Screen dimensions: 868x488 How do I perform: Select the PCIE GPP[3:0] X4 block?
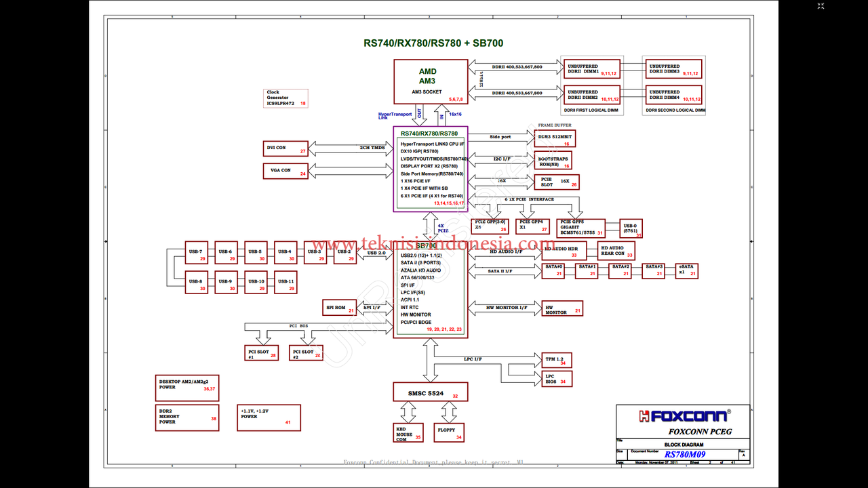[490, 226]
